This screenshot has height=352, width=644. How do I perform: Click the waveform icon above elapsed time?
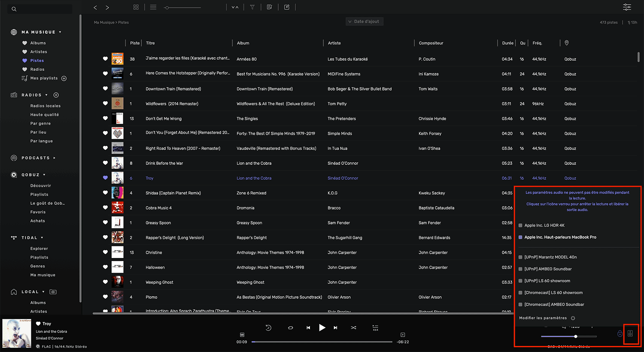point(242,335)
